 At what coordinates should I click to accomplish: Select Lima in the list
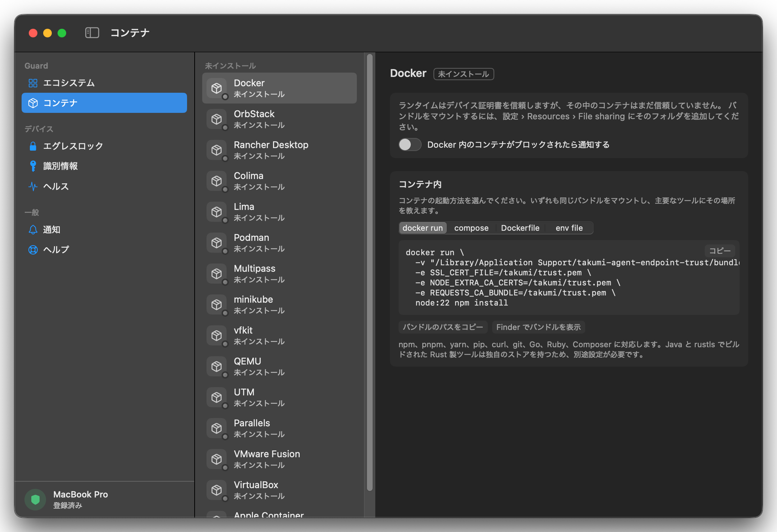[280, 212]
